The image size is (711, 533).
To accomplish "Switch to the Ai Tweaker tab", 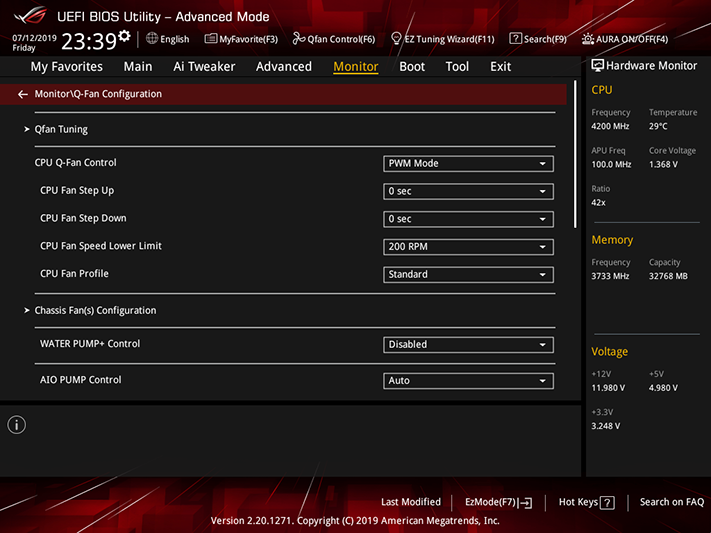I will (x=204, y=67).
